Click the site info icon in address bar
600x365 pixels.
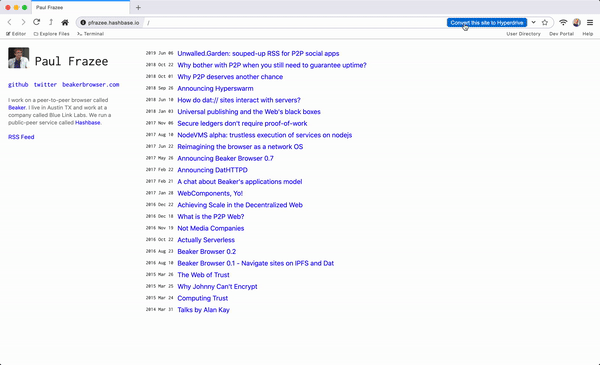[83, 23]
